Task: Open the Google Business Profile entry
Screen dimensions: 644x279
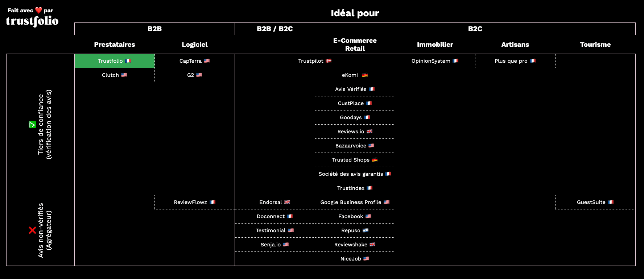Action: 351,202
